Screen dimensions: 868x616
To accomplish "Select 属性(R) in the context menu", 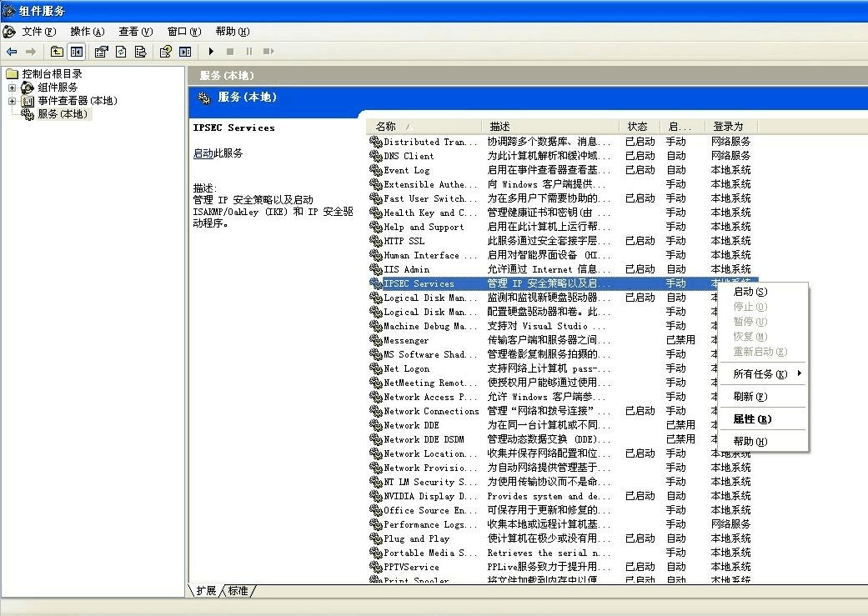I will click(x=751, y=419).
